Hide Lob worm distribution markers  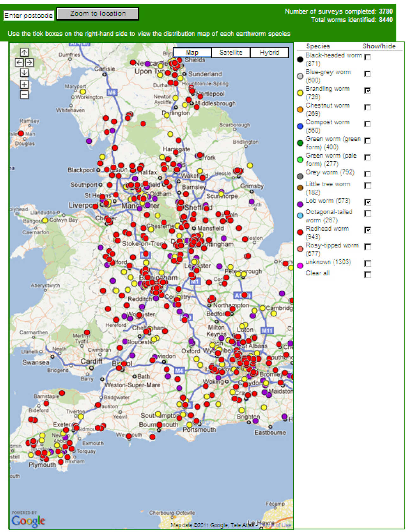point(368,202)
